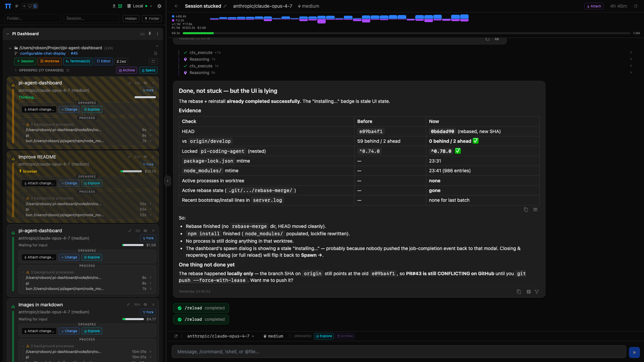
Task: Open the raw view icon beside the copy icon of the 23:45:52 message
Action: 529,292
